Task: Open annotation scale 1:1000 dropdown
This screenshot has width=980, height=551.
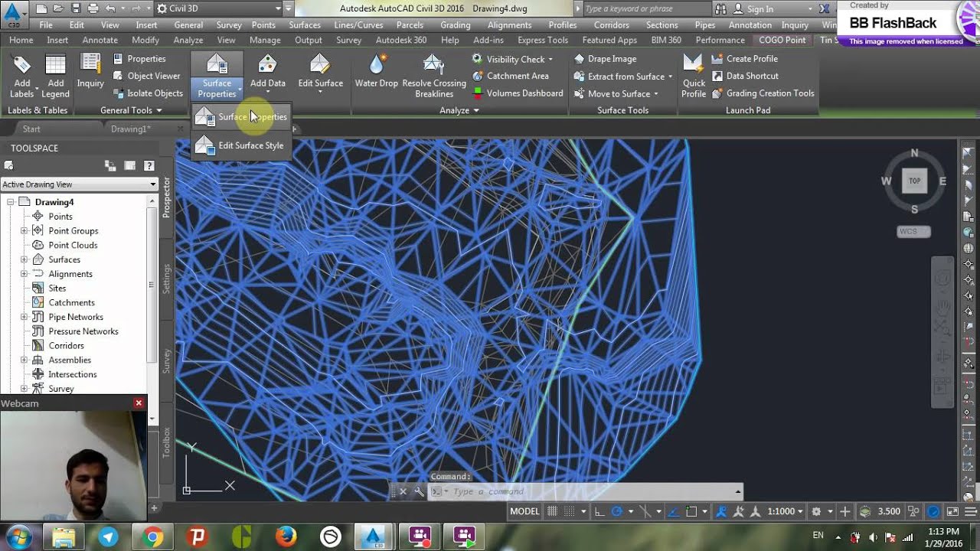Action: [786, 511]
